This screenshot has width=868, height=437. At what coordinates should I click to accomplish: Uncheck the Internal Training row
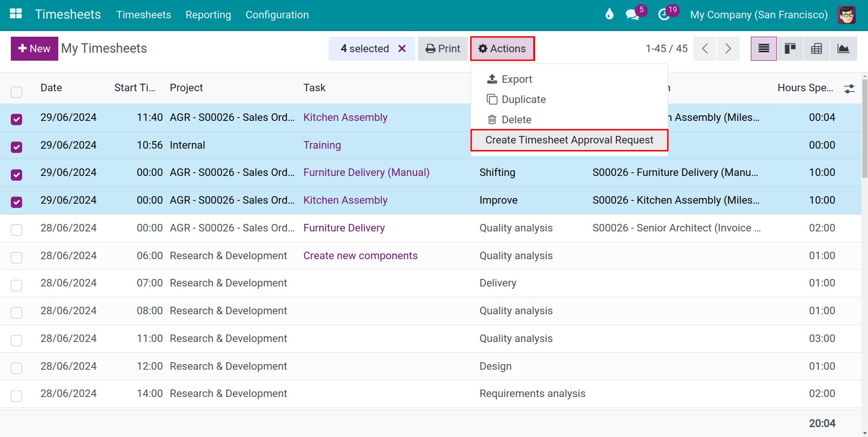point(16,147)
